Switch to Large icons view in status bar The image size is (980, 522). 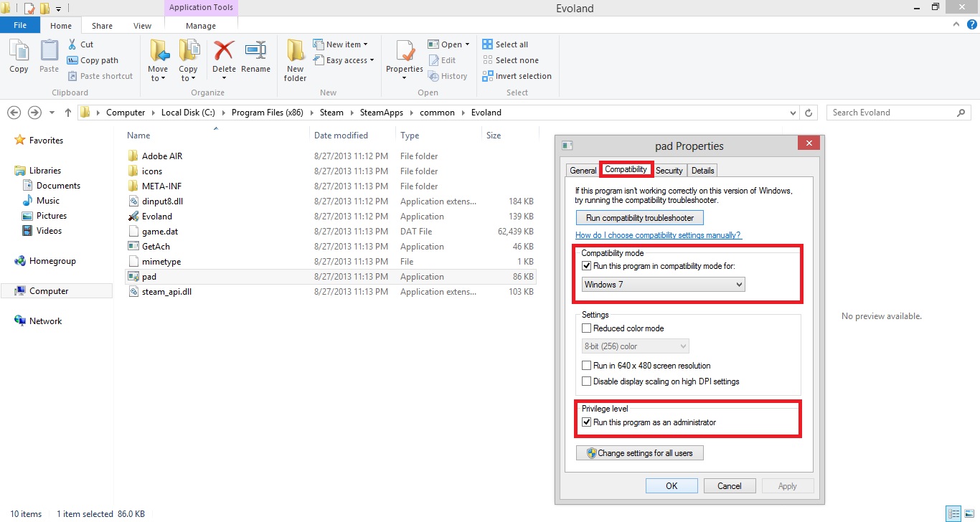click(x=969, y=513)
